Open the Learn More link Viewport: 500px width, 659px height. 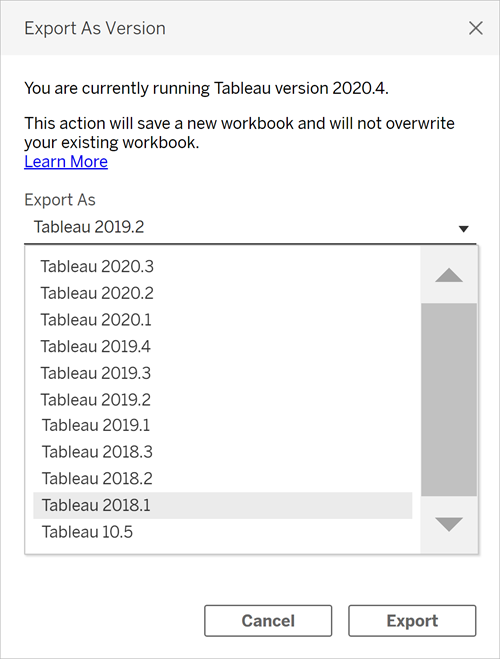(66, 162)
